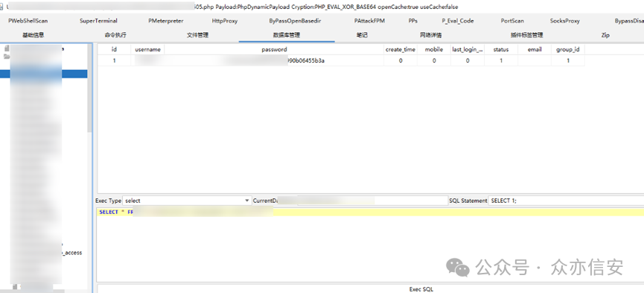Viewport: 644px width, 293px height.
Task: Click the Exec SQL button
Action: click(x=421, y=289)
